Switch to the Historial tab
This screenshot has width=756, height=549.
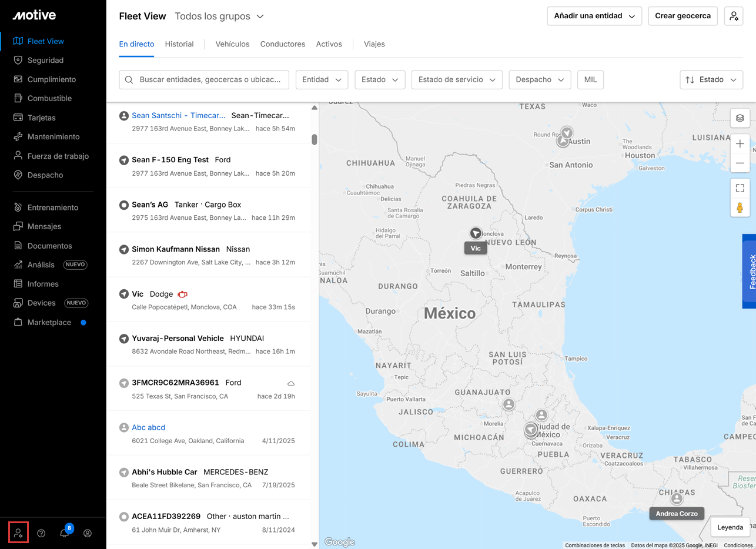point(179,44)
